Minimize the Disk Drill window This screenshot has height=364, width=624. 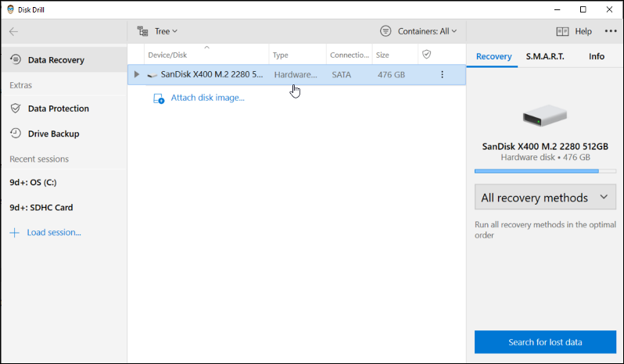point(557,9)
